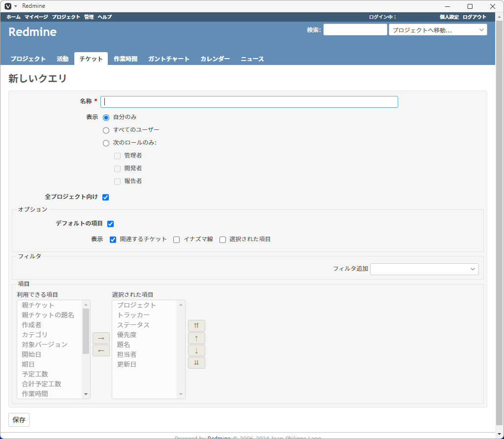The image size is (504, 439).
Task: Click the ホーム top menu link
Action: (13, 17)
